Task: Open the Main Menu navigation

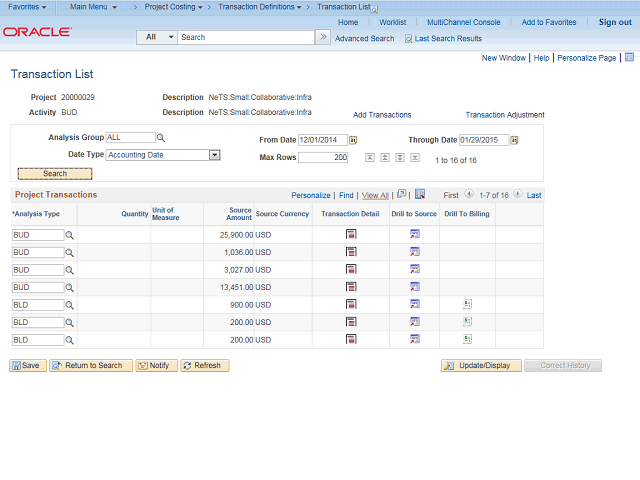Action: 93,7
